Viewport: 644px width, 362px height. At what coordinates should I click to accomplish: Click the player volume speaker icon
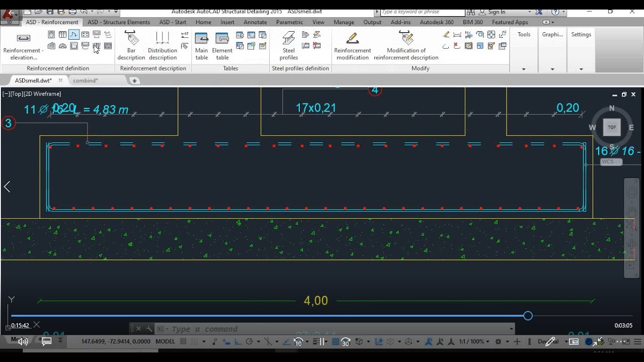pyautogui.click(x=23, y=341)
